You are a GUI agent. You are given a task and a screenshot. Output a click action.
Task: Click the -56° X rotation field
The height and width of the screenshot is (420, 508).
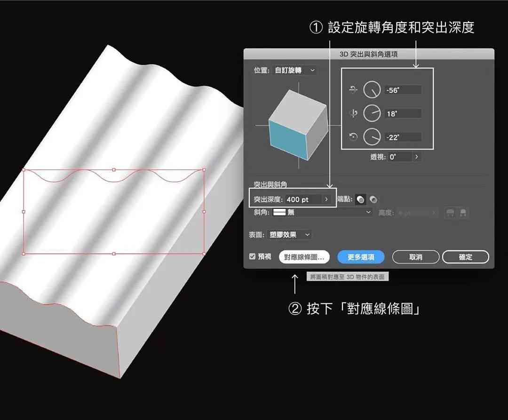pos(403,90)
